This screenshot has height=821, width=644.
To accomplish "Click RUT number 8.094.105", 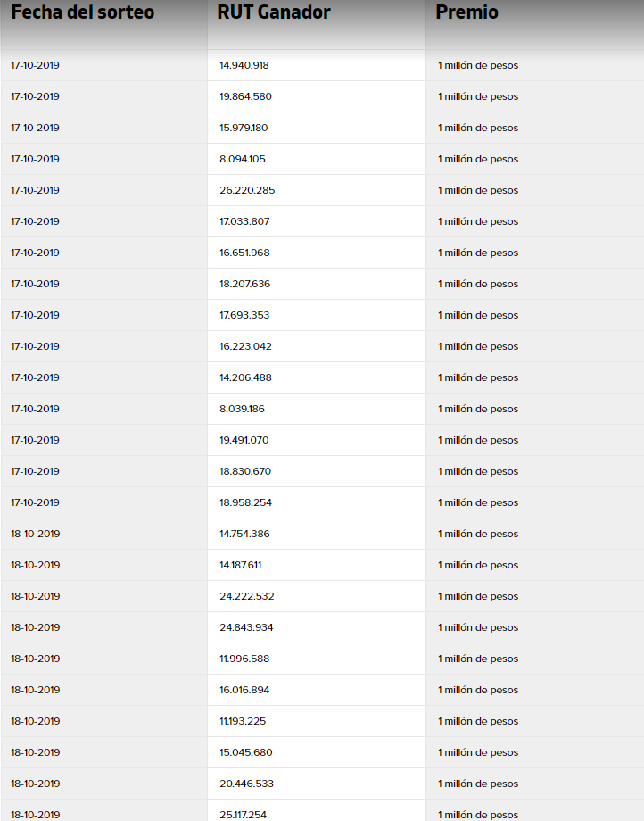I will click(243, 159).
